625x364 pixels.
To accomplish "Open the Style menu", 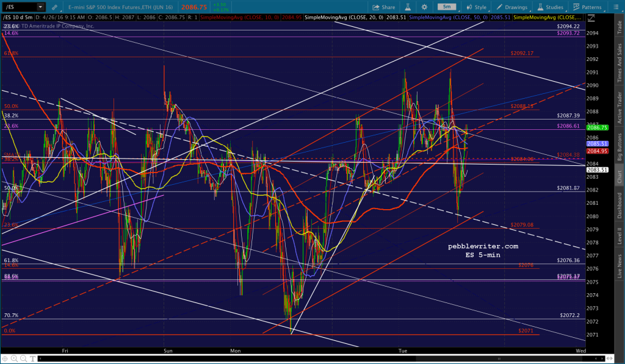I will click(476, 7).
